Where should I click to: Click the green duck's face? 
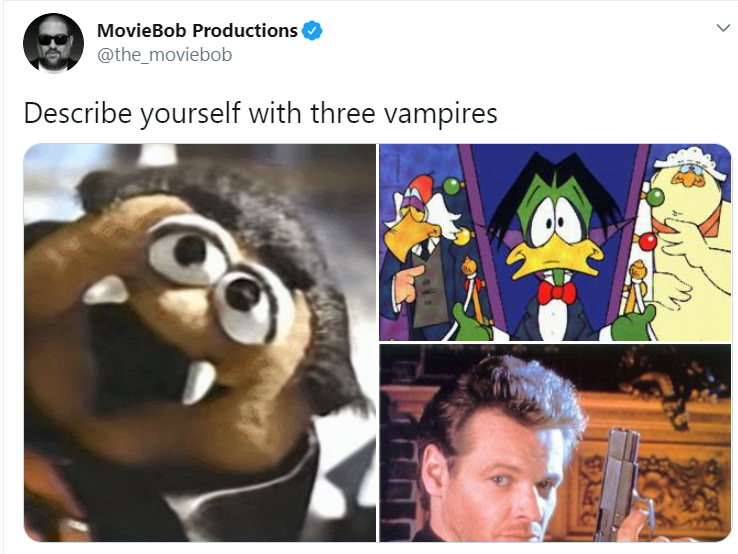pos(557,231)
